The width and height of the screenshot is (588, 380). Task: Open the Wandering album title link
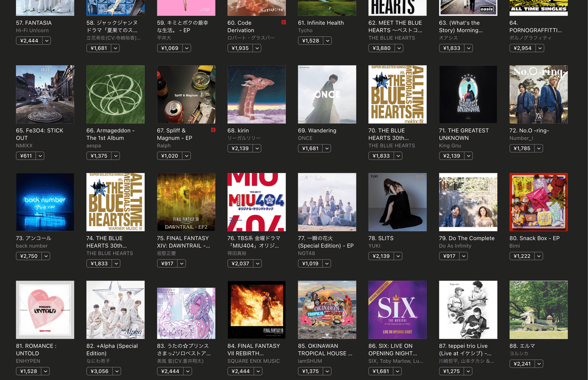pyautogui.click(x=317, y=131)
